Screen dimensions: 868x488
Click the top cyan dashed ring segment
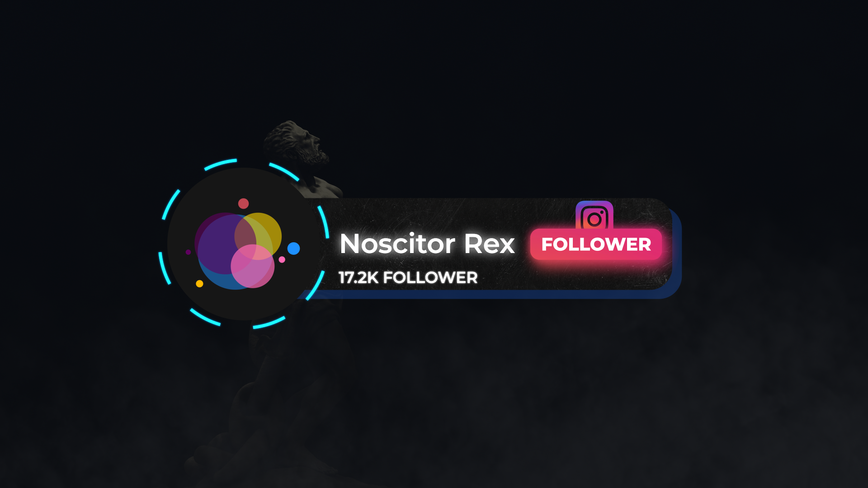click(x=220, y=164)
